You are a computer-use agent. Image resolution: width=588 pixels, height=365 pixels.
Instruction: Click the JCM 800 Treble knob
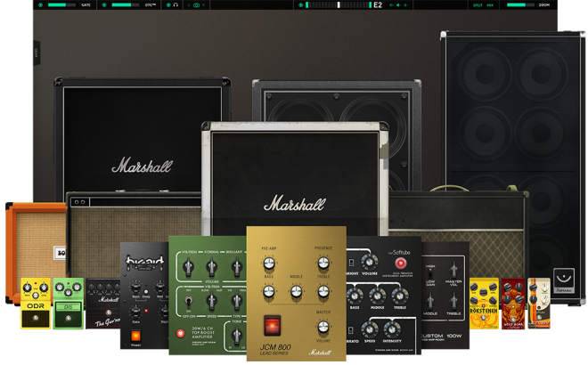coord(323,291)
